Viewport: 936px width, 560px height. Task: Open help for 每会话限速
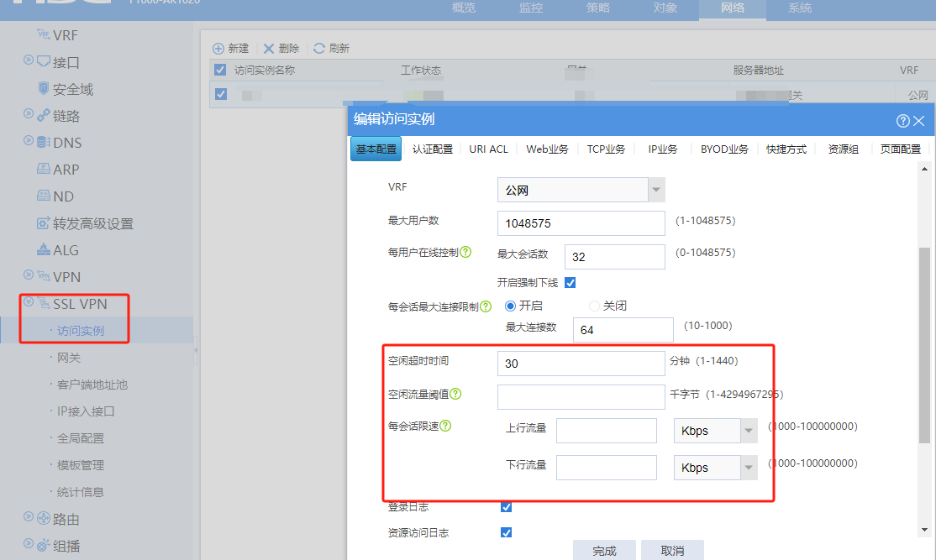coord(445,426)
